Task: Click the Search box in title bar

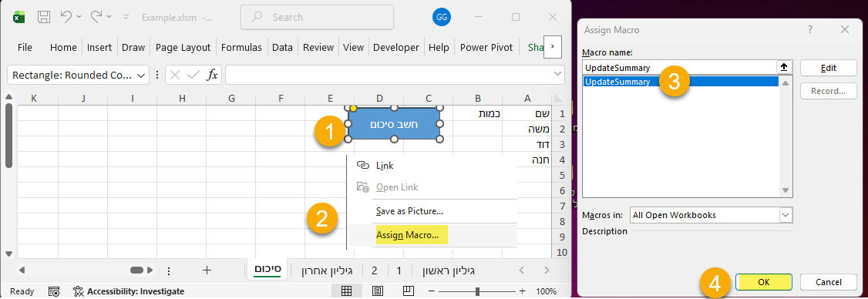Action: [x=317, y=17]
